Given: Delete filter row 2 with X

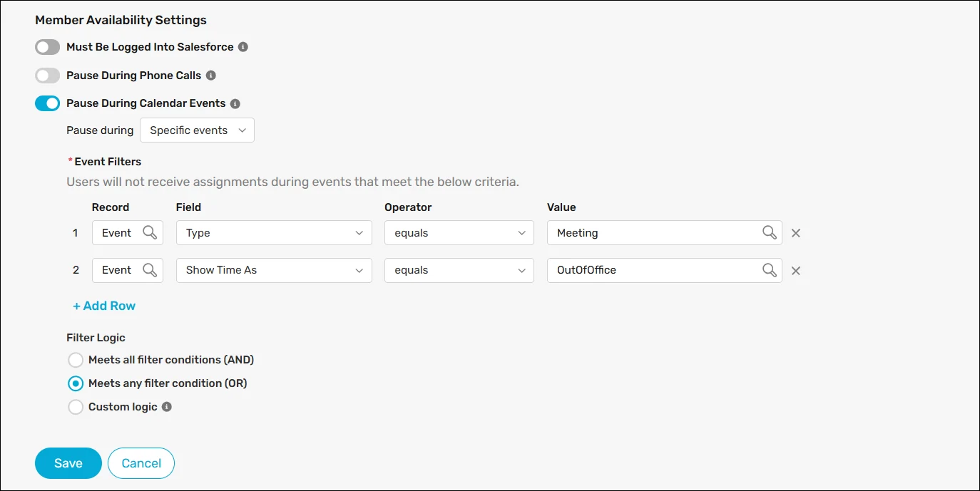Looking at the screenshot, I should point(796,271).
